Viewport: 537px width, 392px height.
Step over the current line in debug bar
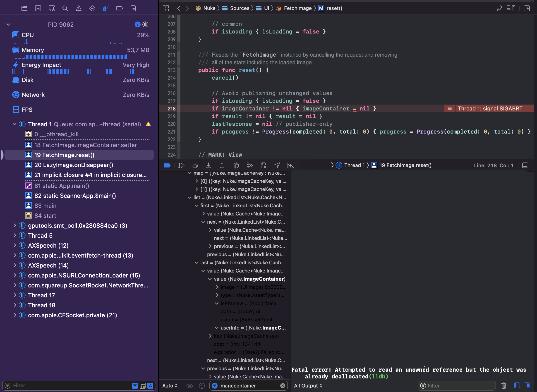click(x=195, y=165)
